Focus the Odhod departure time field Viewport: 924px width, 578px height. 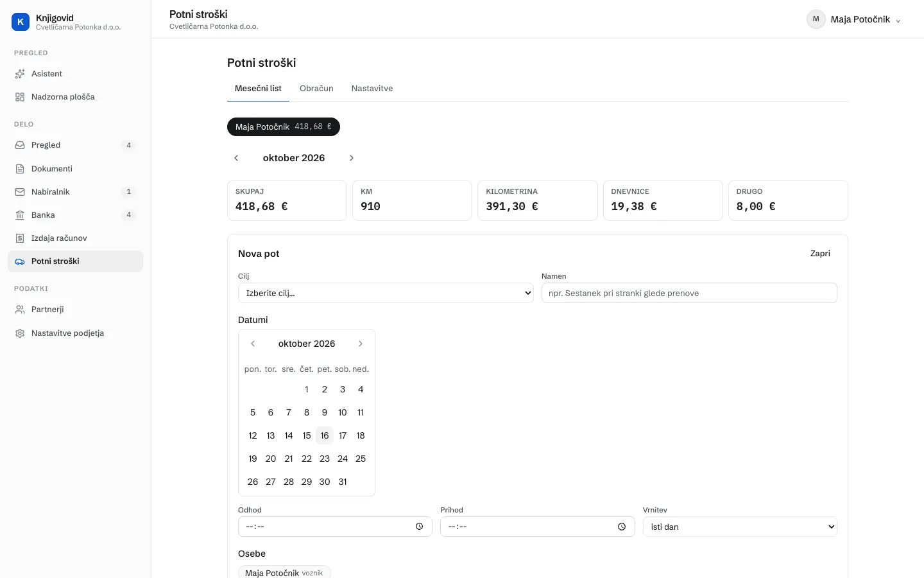coord(335,527)
